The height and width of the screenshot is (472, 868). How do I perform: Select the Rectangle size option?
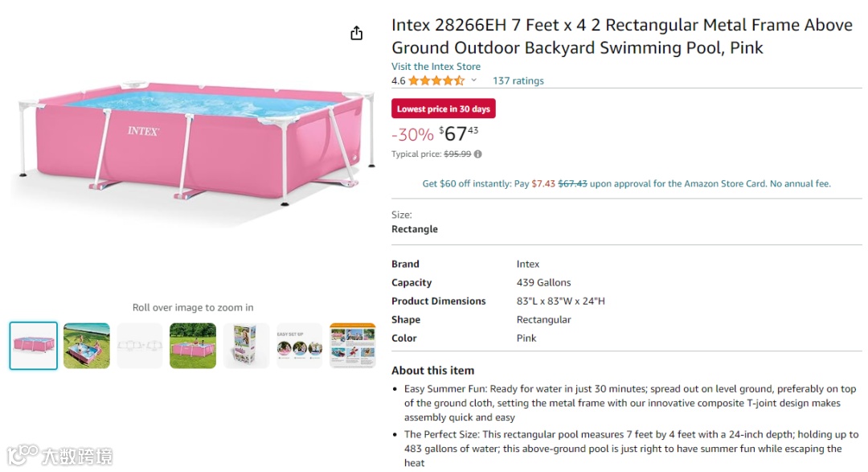pos(415,229)
